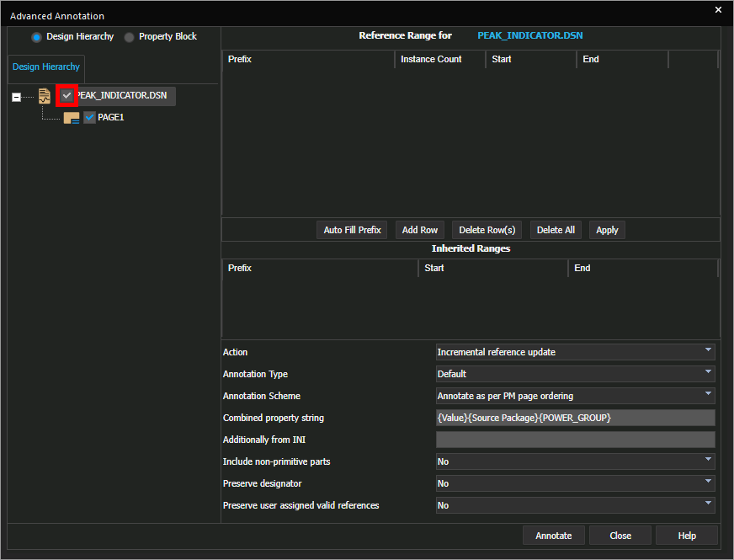734x560 pixels.
Task: Close the Advanced Annotation dialog with X
Action: tap(718, 10)
